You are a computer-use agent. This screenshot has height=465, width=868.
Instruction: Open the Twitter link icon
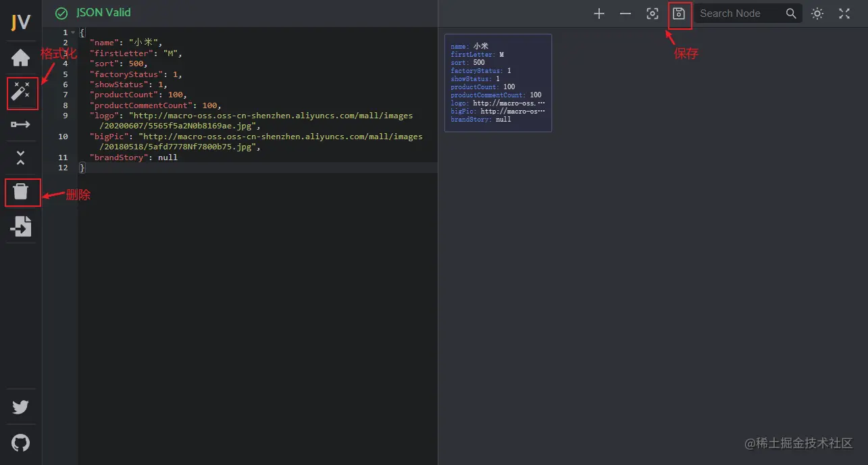coord(21,407)
